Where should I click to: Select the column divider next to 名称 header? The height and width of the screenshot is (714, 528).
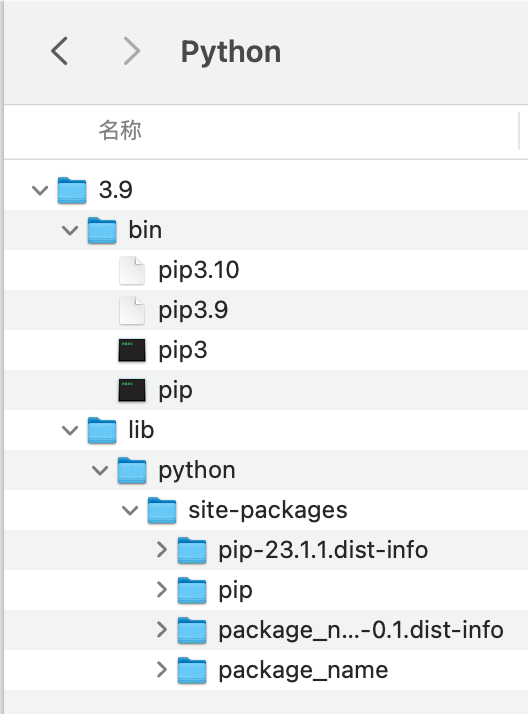point(519,131)
